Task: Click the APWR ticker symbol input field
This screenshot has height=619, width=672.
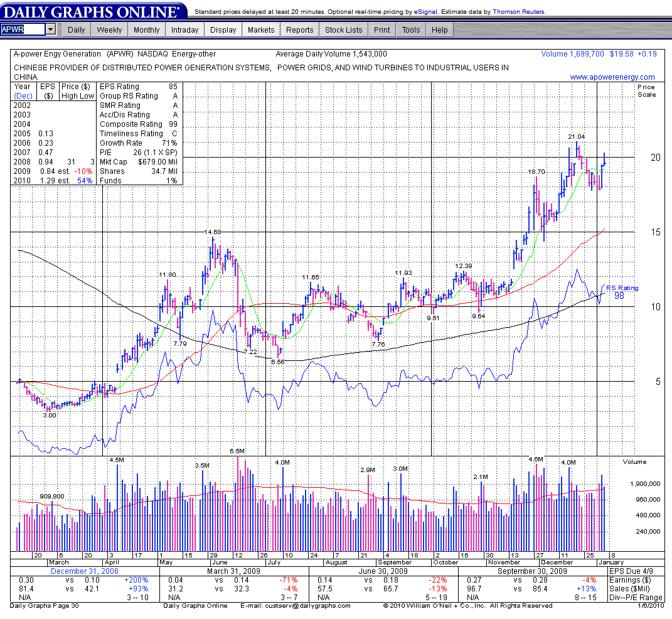Action: coord(23,30)
